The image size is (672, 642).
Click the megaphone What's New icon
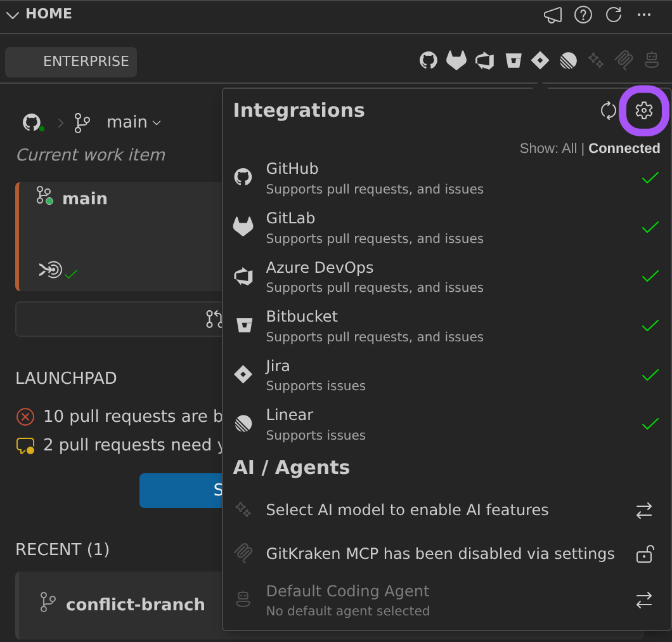553,15
